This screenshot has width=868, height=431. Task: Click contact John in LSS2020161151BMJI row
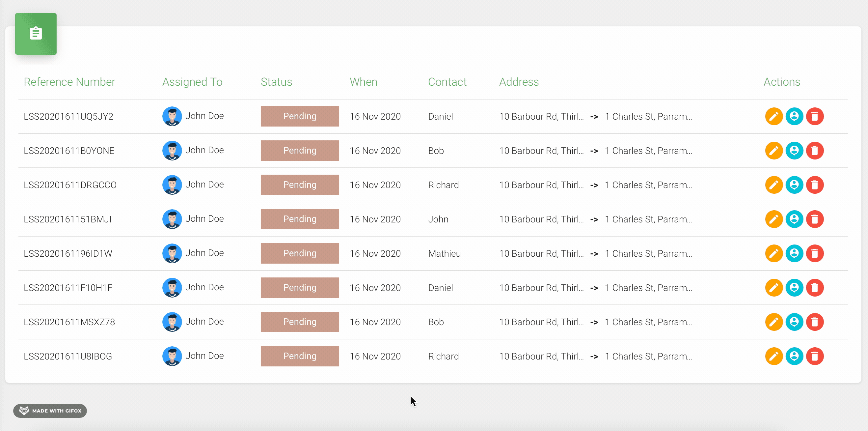point(438,219)
